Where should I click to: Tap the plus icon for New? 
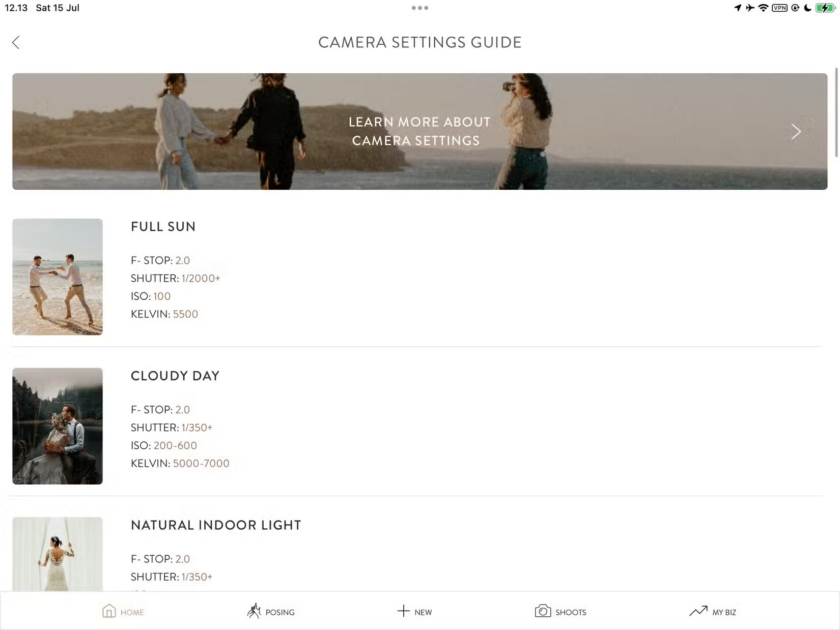point(403,611)
